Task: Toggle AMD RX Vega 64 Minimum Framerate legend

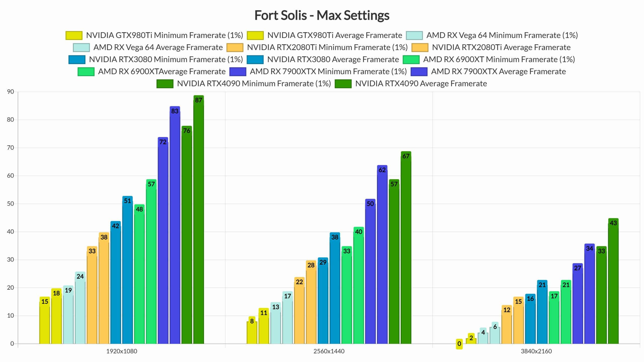Action: (x=502, y=35)
